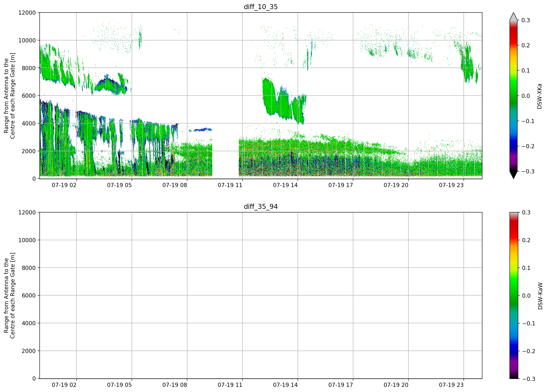
Task: Click '07-19 23' x-tick under diff_35_94 plot
Action: click(x=451, y=385)
